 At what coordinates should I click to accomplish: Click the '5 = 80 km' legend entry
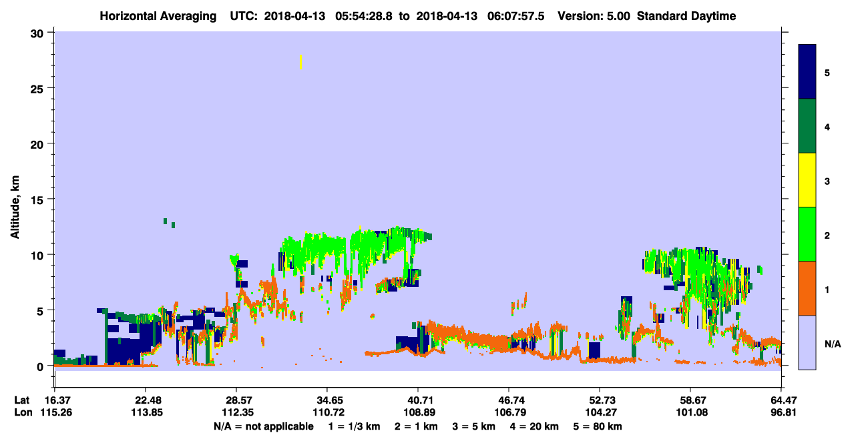[599, 426]
